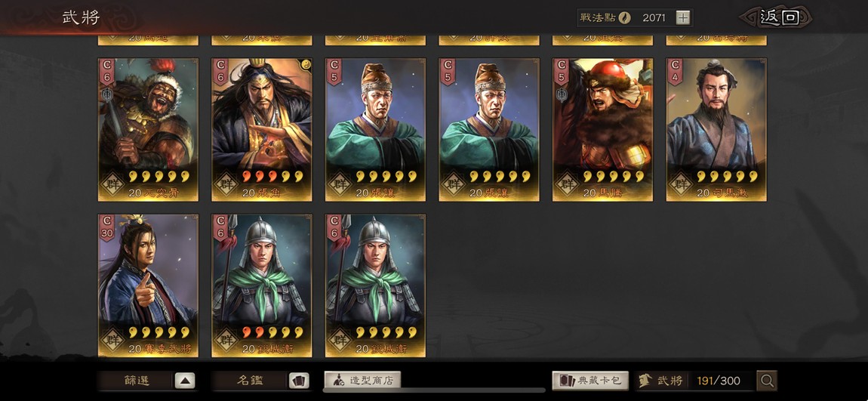Click the plus icon beside 戰法點 2071
This screenshot has height=401, width=868.
683,17
